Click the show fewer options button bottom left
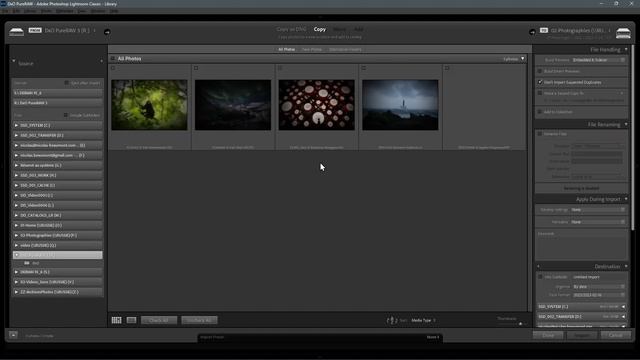 click(x=13, y=335)
